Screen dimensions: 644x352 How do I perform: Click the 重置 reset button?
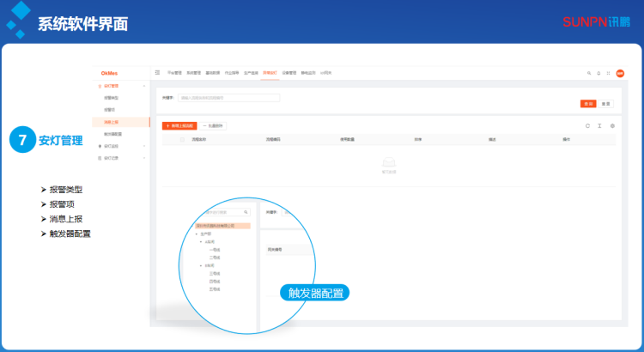point(606,103)
